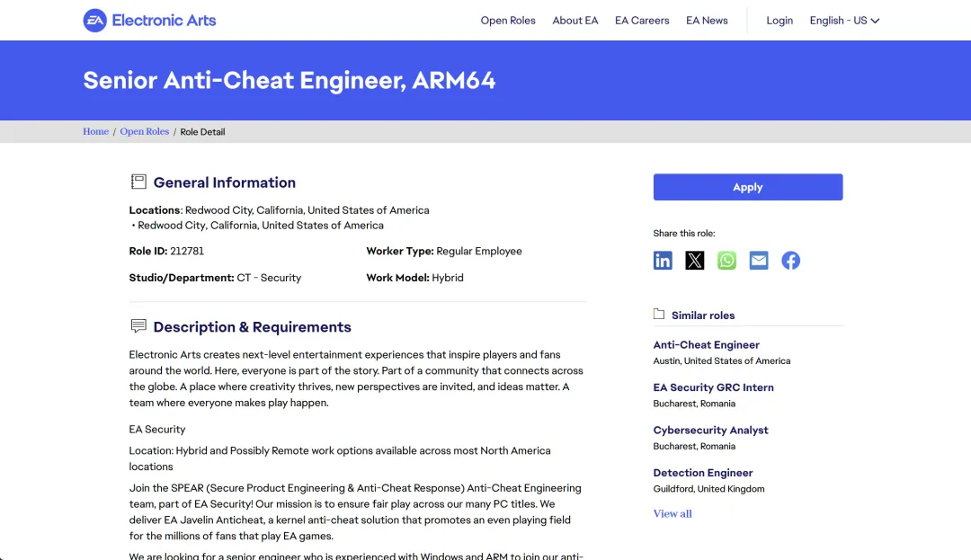The height and width of the screenshot is (560, 971).
Task: Click the Description & Requirements section icon
Action: (x=138, y=326)
